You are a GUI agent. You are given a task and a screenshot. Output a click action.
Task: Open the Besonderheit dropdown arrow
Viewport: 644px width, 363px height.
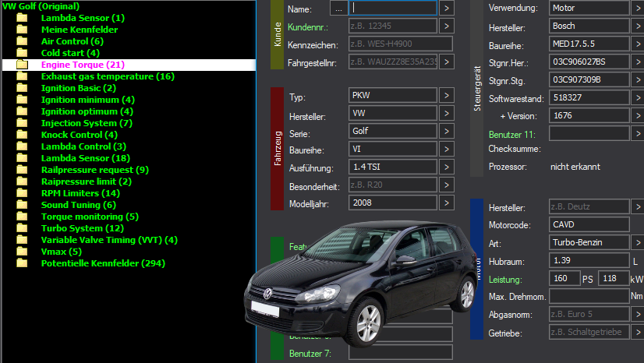(x=447, y=185)
